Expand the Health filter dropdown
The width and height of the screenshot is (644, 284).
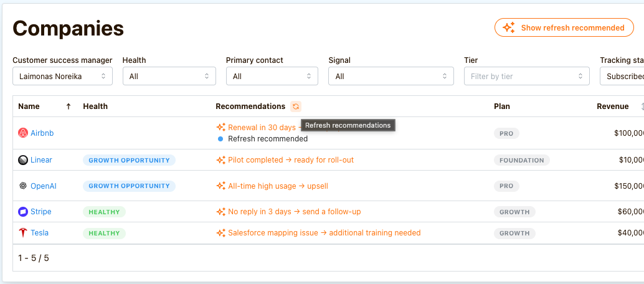point(169,77)
